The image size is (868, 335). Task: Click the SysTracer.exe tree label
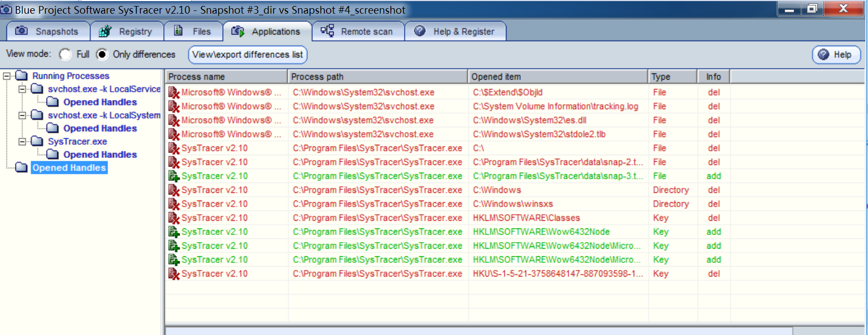77,142
